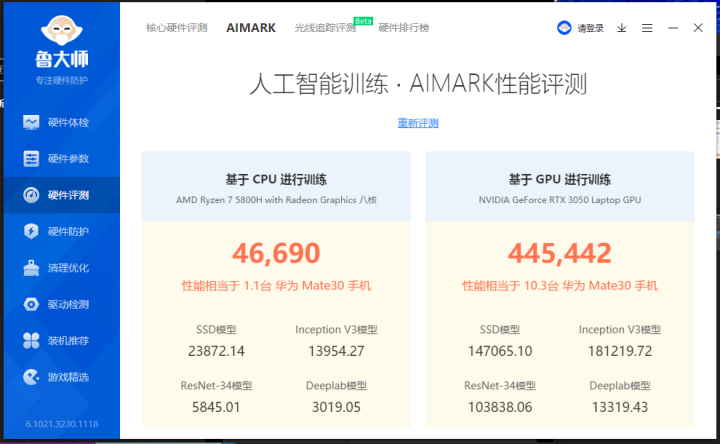Click 性能相当于 10.3台 华为 Mate30 手机
Image resolution: width=720 pixels, height=444 pixels.
click(560, 286)
